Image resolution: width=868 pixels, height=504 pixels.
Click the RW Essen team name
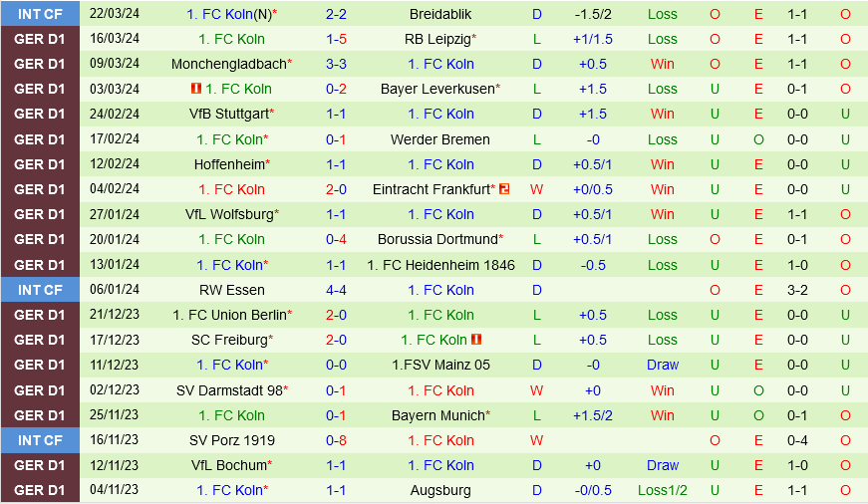coord(231,290)
